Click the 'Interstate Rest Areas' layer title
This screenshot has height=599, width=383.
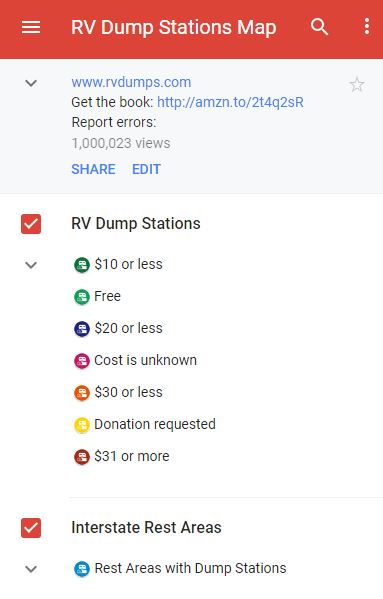[146, 528]
